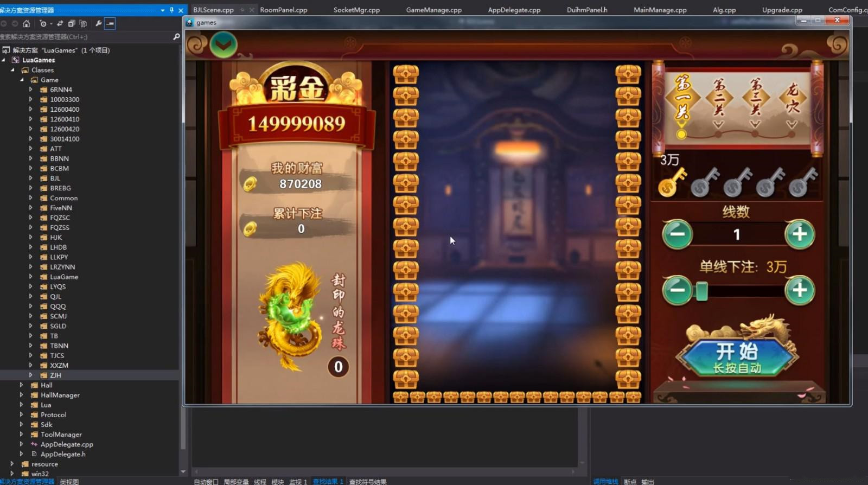
Task: Switch to the BJLScene.cpp tab
Action: (213, 10)
